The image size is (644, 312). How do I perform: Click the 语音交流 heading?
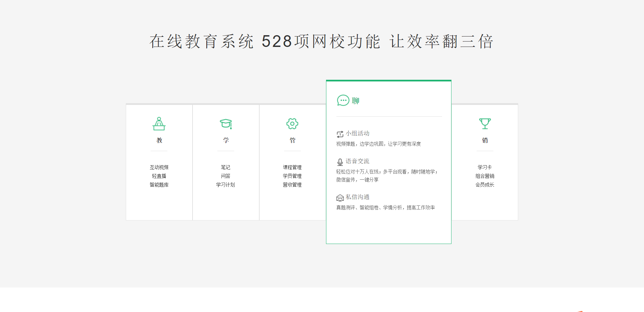click(x=358, y=161)
